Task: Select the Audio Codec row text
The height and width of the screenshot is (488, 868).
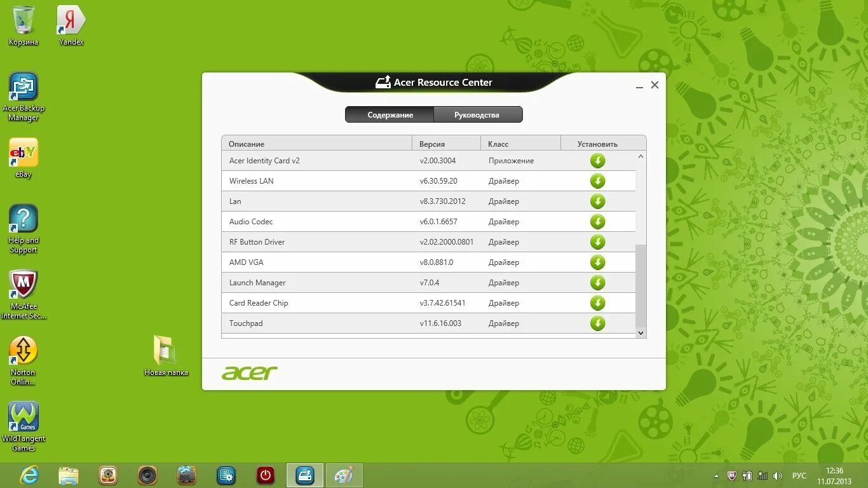Action: [251, 222]
